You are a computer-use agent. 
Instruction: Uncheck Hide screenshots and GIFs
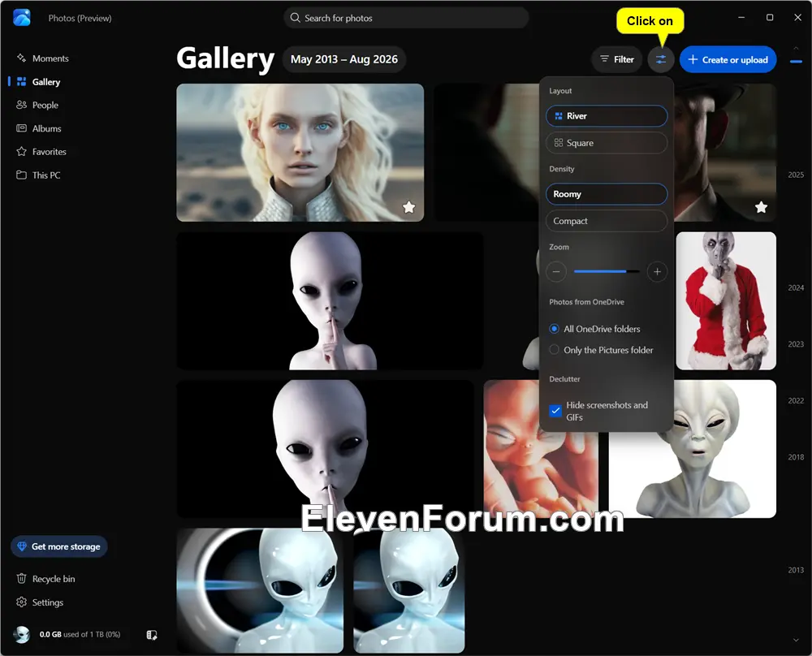(555, 411)
